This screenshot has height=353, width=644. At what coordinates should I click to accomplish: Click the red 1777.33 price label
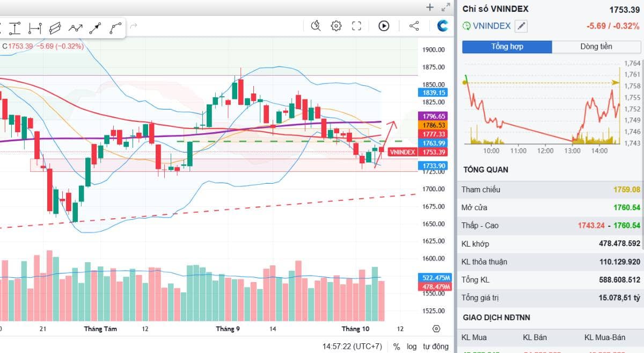pos(434,134)
